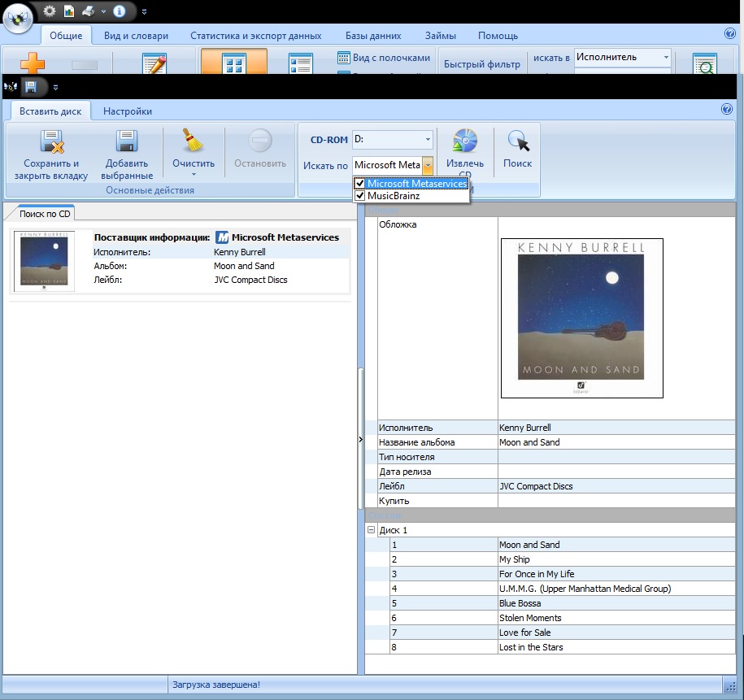Select the list view icon in main ribbon
Image resolution: width=744 pixels, height=700 pixels.
click(301, 63)
